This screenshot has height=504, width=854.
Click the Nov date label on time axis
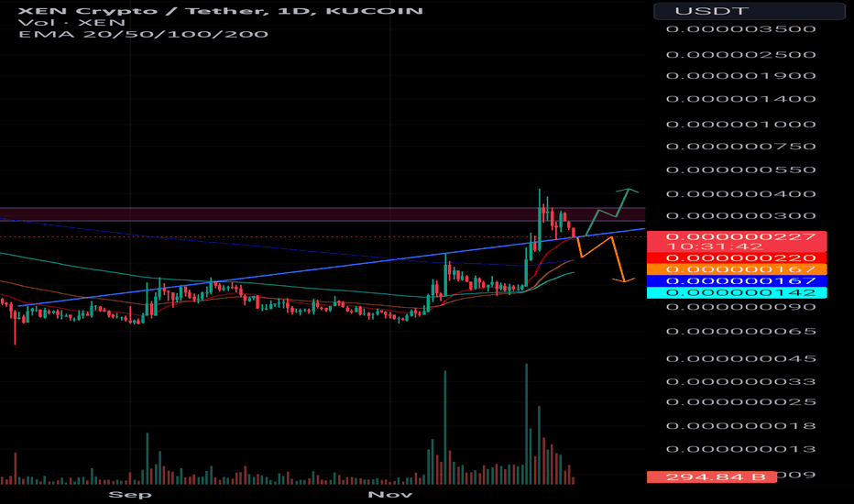(390, 495)
